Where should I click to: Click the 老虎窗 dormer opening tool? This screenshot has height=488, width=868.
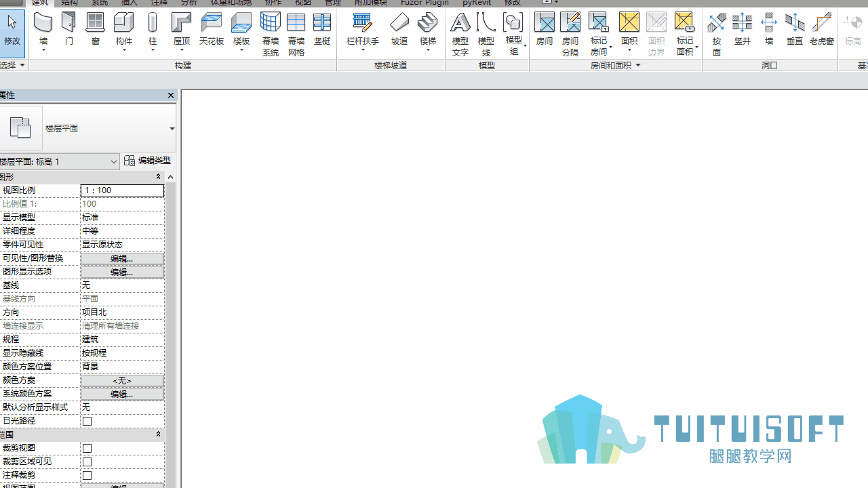(x=822, y=30)
